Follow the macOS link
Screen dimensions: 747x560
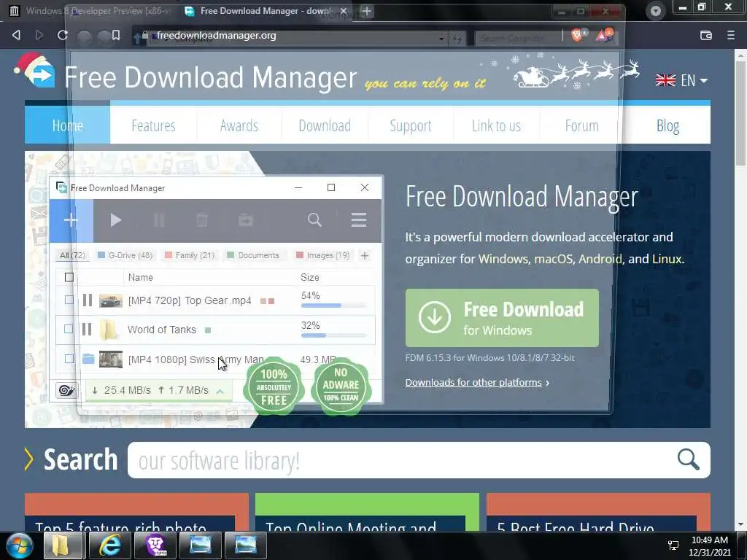(x=553, y=259)
